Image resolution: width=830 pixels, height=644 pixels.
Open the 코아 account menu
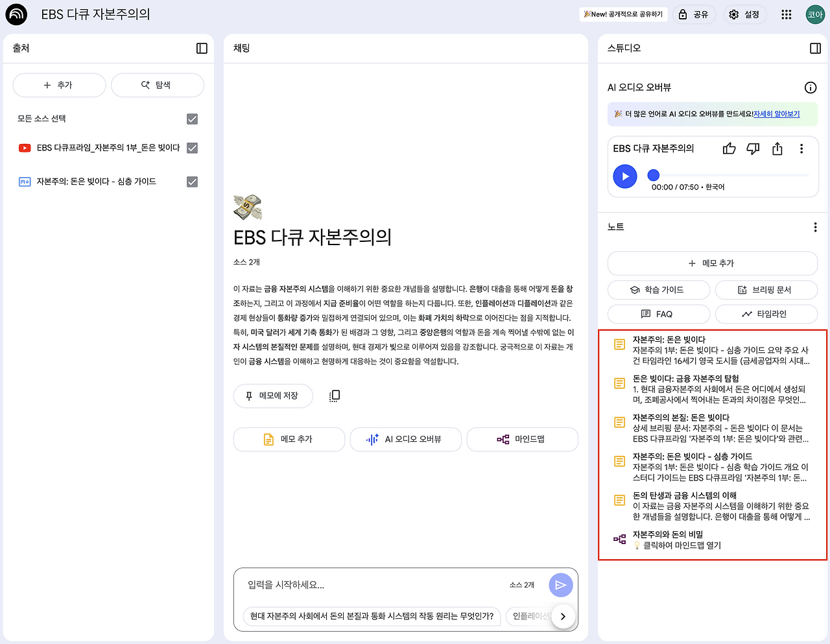click(x=814, y=14)
